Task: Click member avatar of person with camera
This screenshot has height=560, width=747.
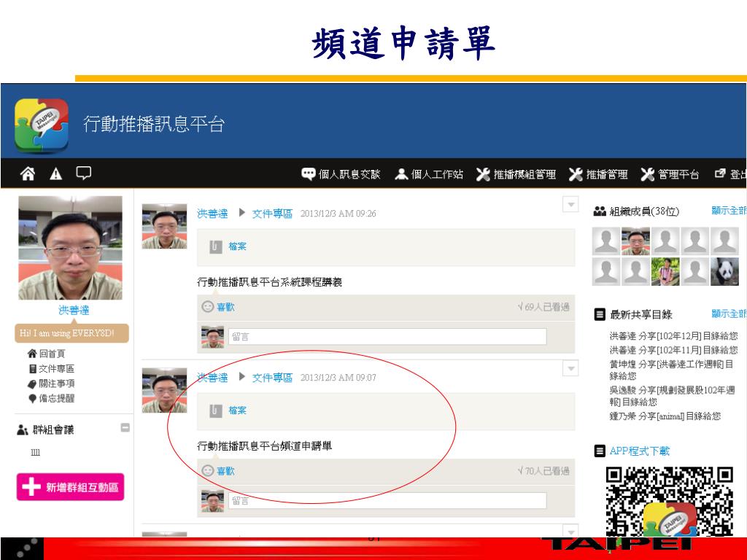Action: click(665, 271)
